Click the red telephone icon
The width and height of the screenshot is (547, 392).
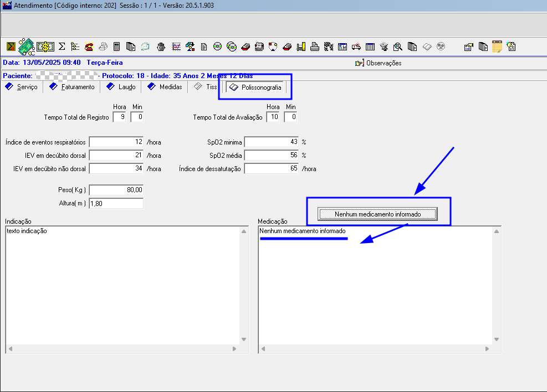point(89,47)
